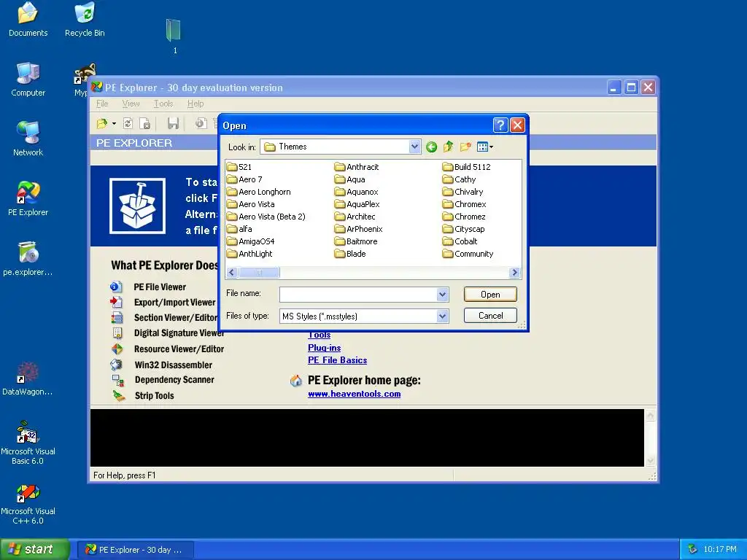Image resolution: width=747 pixels, height=560 pixels.
Task: Select the Anthracit folder
Action: coord(357,167)
